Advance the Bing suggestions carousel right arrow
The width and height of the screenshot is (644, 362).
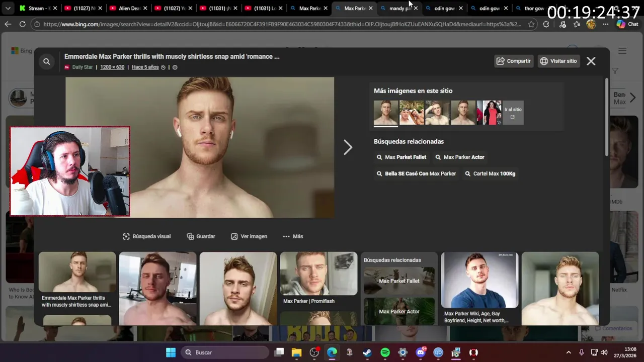click(x=632, y=98)
